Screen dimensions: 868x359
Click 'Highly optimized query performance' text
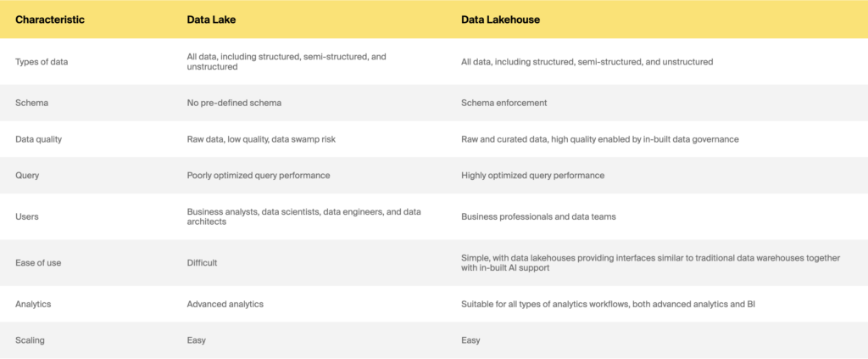pos(532,175)
